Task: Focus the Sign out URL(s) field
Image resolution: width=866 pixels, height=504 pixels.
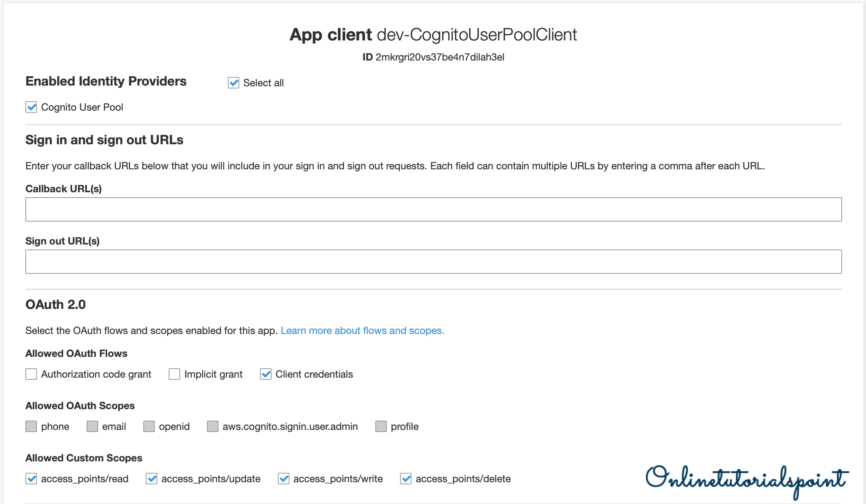Action: coord(433,262)
